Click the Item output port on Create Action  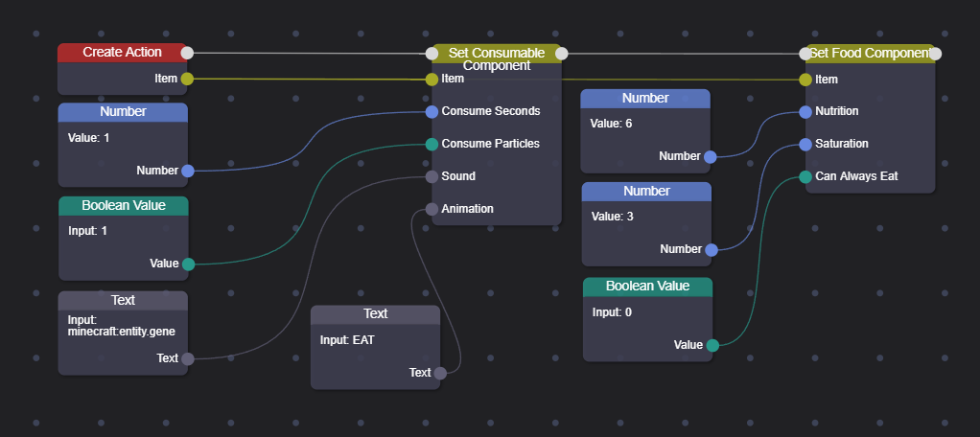188,79
